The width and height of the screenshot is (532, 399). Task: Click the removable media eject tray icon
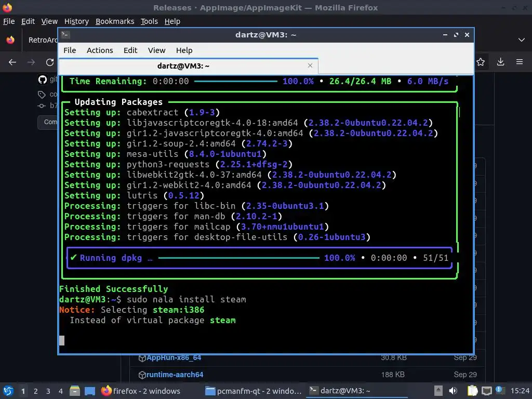tap(438, 391)
